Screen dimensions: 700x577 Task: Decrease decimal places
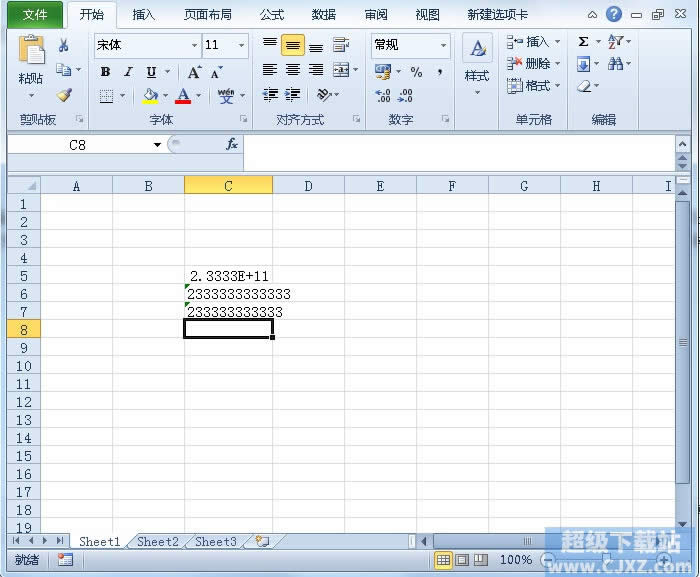405,95
